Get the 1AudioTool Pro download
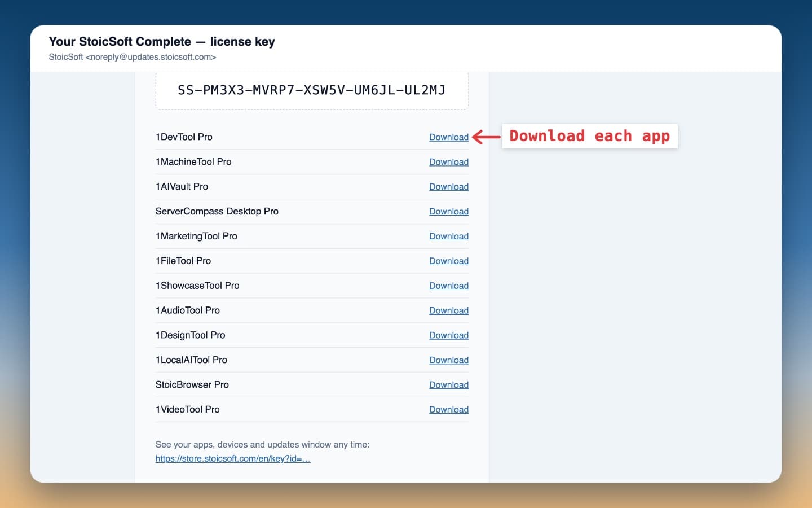The height and width of the screenshot is (508, 812). click(x=449, y=311)
